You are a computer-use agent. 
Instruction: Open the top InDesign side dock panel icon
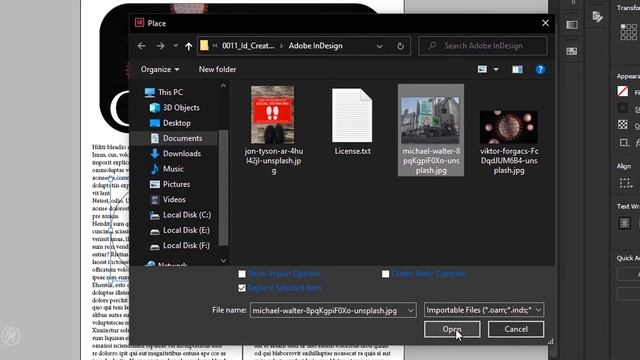point(572,25)
